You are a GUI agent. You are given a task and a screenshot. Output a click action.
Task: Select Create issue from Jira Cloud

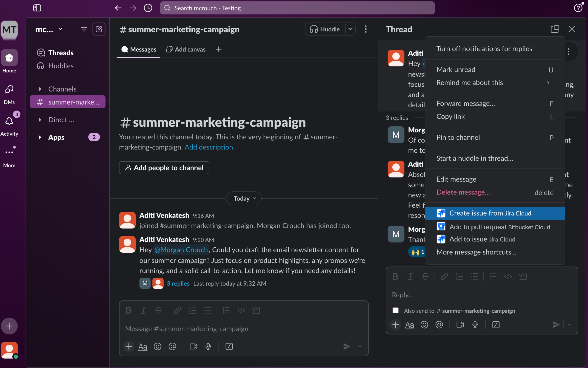tap(495, 213)
